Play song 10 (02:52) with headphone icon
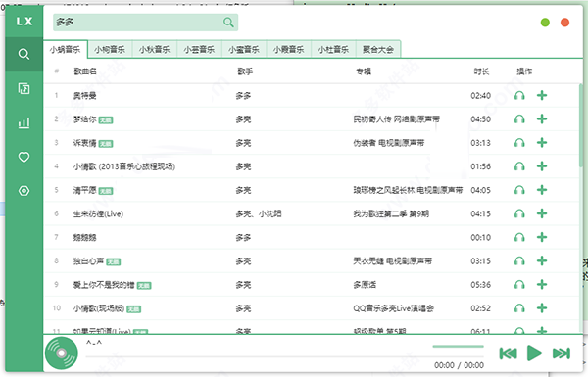Image resolution: width=588 pixels, height=377 pixels. tap(519, 308)
